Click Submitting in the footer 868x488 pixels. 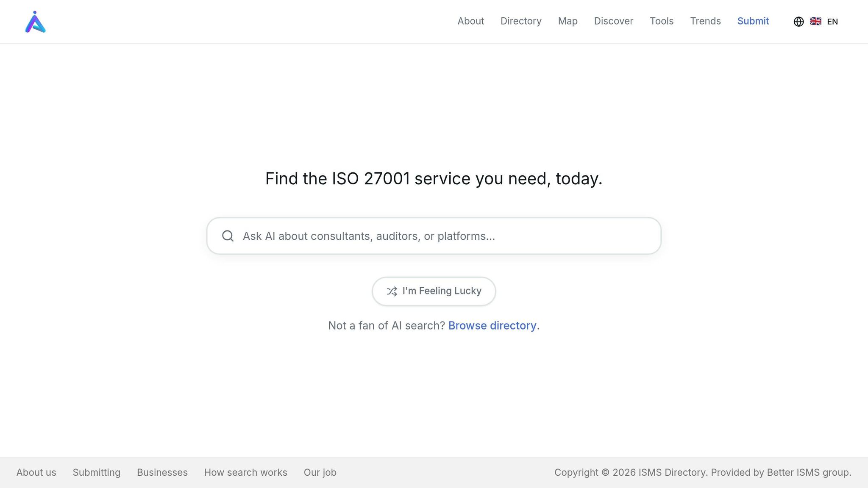[96, 472]
